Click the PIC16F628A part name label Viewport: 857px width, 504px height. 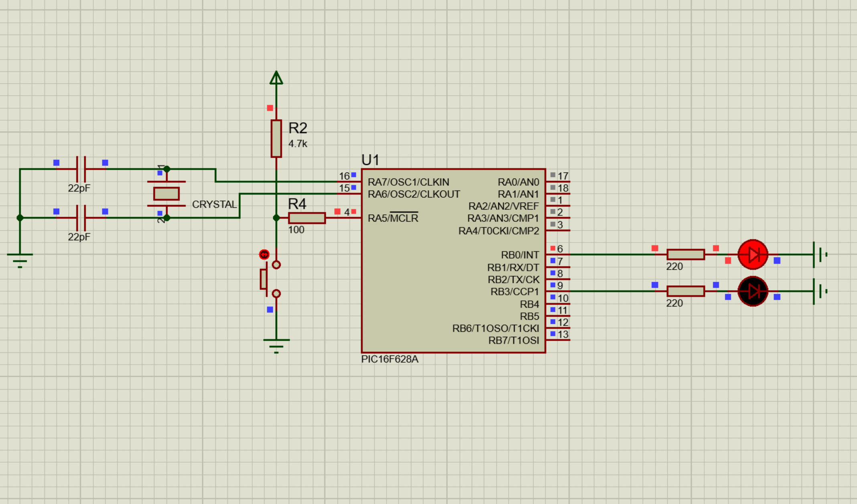pos(390,359)
